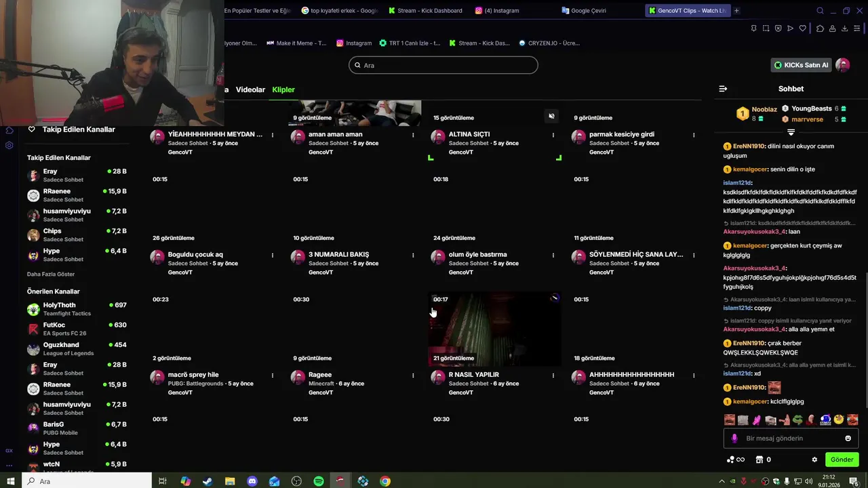
Task: Open FutKoc in recommended channels
Action: point(77,329)
